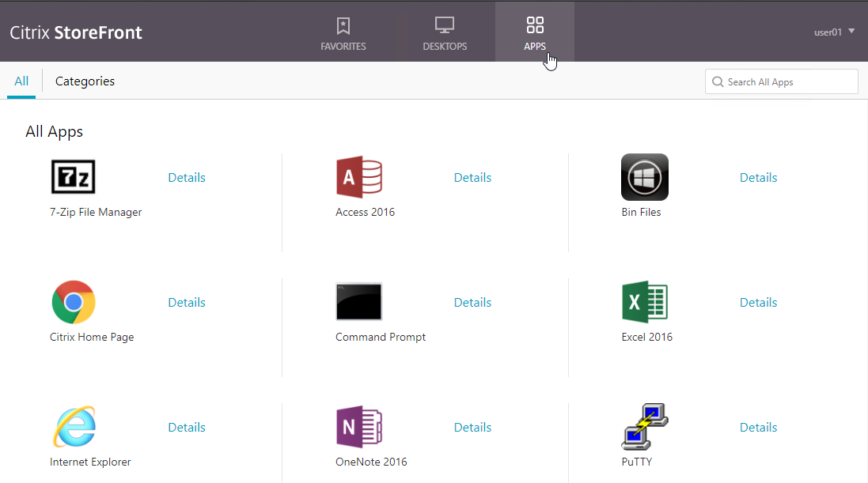Open the DESKTOPS tab label
868x483 pixels.
tap(445, 47)
